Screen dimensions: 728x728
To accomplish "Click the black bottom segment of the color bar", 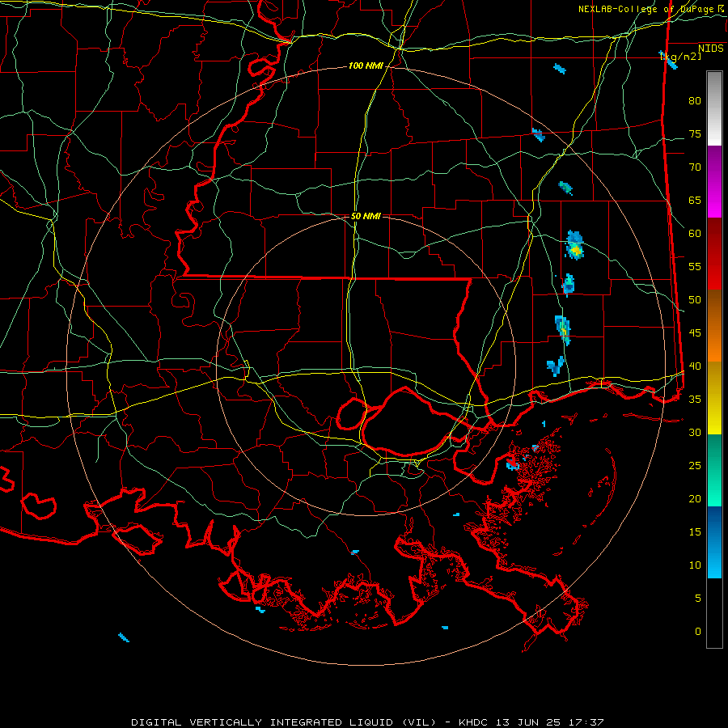I will click(714, 613).
